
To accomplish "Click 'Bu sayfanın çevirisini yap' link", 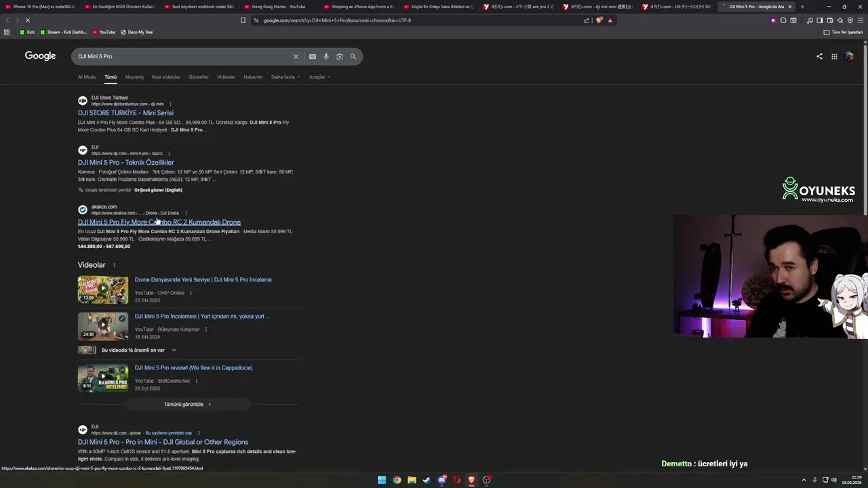I will pyautogui.click(x=169, y=432).
